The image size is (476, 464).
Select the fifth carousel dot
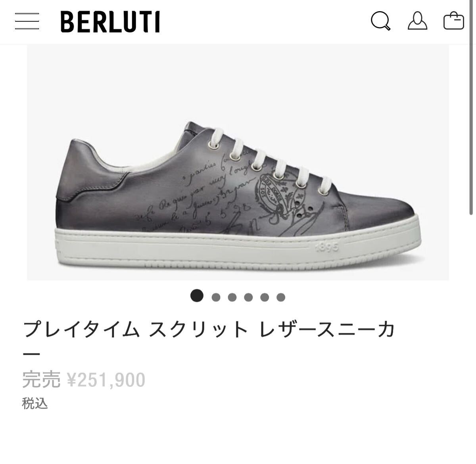pyautogui.click(x=265, y=297)
